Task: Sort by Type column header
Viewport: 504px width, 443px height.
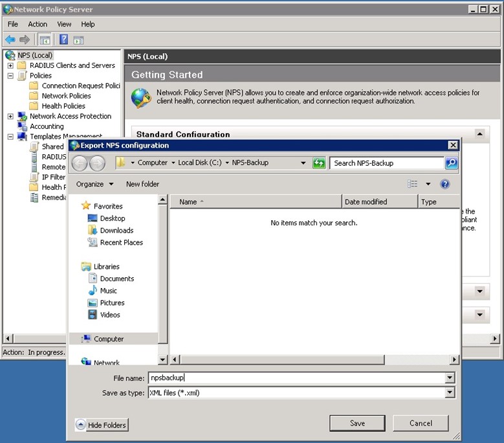Action: (439, 201)
